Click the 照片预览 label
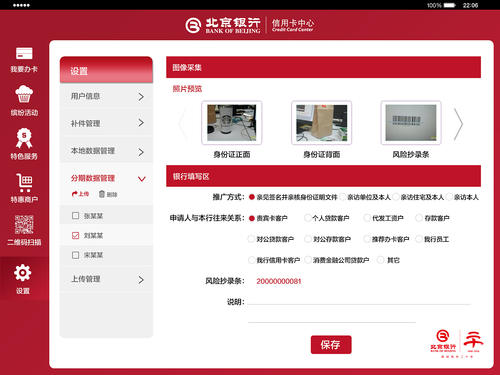The image size is (500, 375). click(x=187, y=89)
